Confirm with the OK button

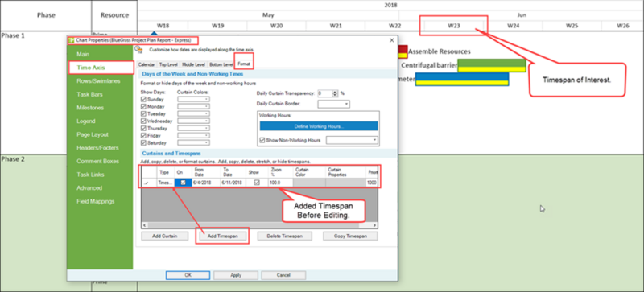coord(188,275)
